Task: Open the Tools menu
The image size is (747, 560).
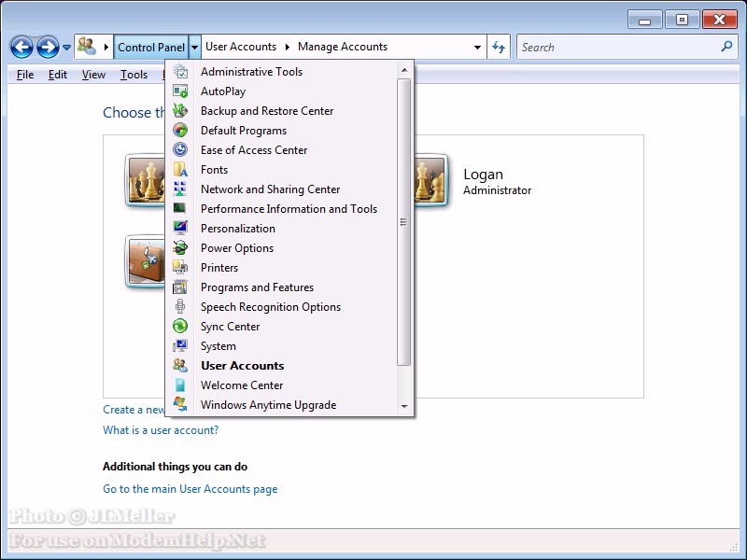Action: point(134,75)
